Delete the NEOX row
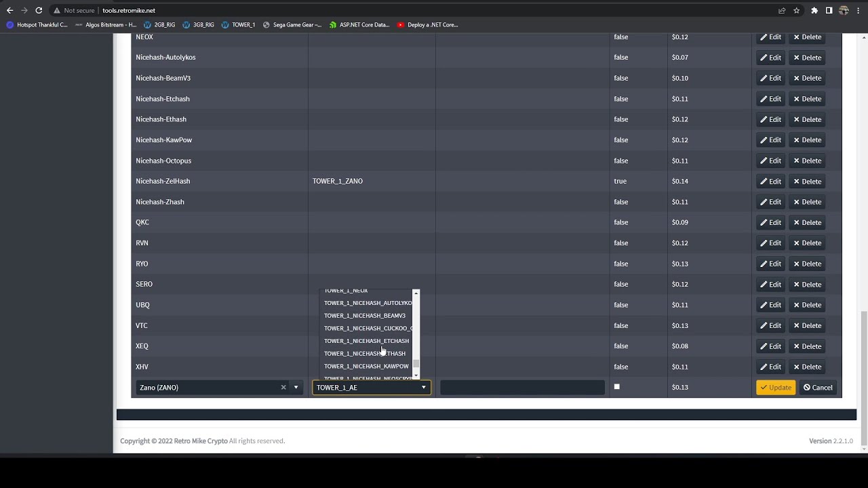This screenshot has height=488, width=868. (807, 37)
